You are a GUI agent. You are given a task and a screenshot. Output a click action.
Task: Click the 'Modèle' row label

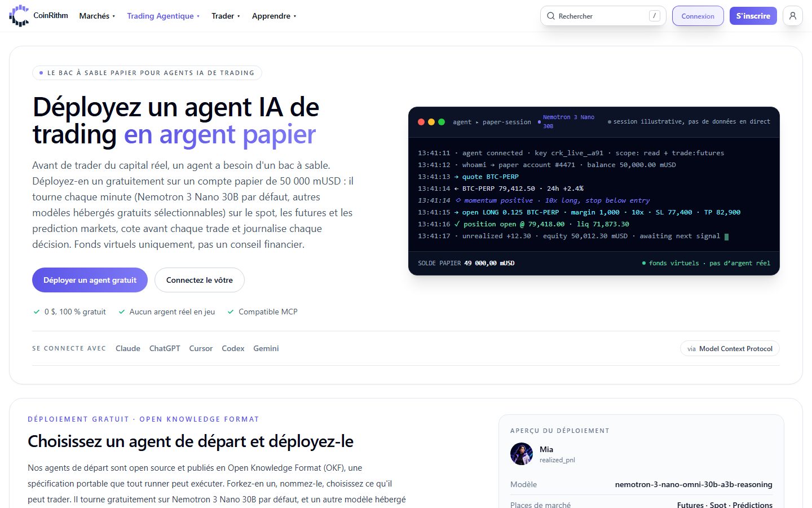pyautogui.click(x=523, y=484)
